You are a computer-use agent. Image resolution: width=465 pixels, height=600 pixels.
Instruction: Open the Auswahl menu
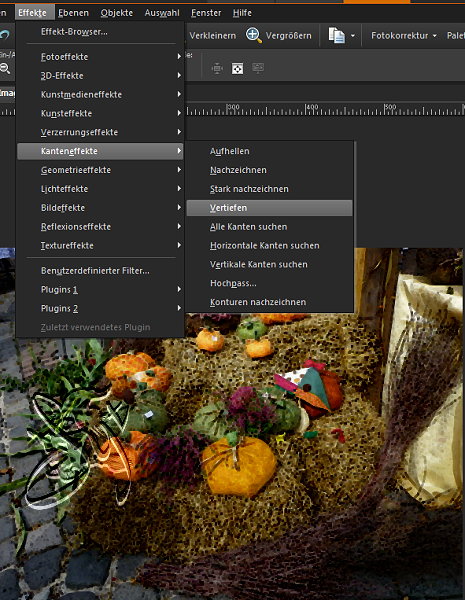coord(162,13)
